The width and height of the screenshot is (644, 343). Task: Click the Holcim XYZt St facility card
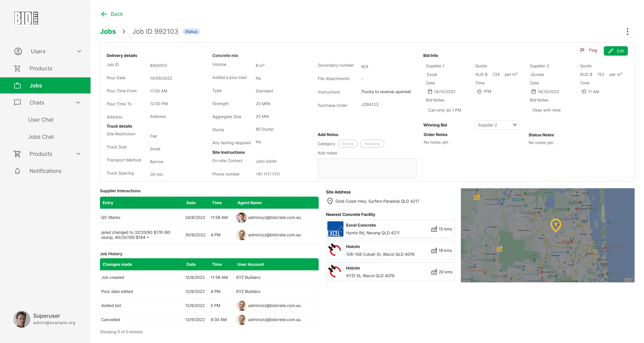coord(390,272)
